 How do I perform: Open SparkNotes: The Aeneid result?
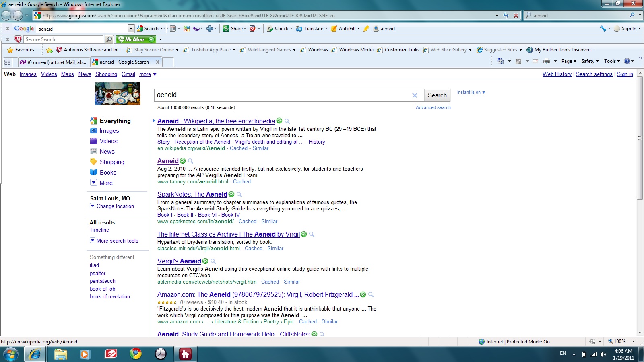(192, 194)
